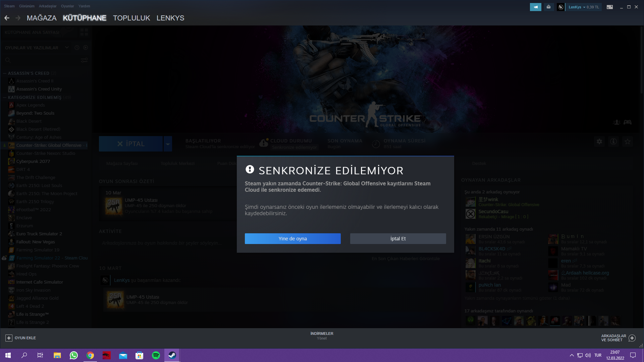
Task: Open dropdown arrow beside İPTAL button
Action: [168, 144]
